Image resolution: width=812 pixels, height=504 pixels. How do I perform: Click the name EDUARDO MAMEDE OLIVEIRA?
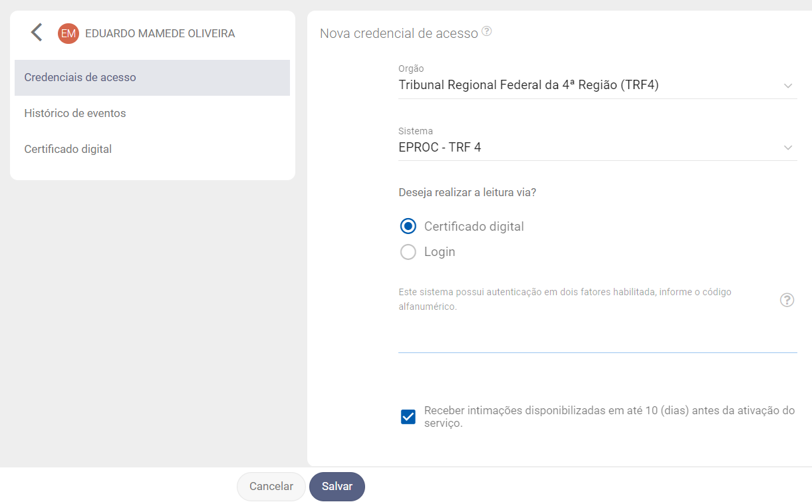[x=160, y=33]
